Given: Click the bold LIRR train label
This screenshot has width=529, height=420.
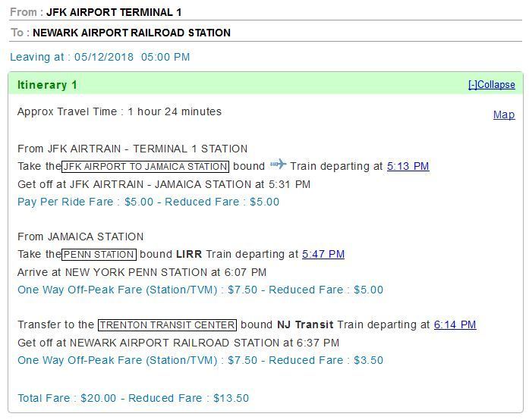Looking at the screenshot, I should (189, 255).
